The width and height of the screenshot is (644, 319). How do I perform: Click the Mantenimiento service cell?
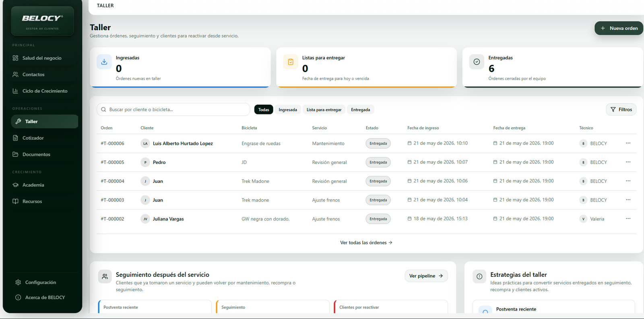click(328, 143)
